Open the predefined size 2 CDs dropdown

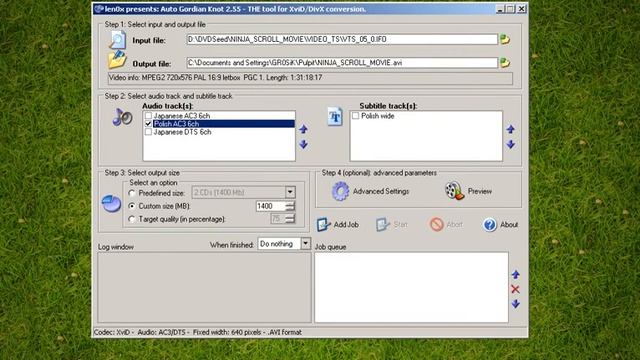coord(290,192)
